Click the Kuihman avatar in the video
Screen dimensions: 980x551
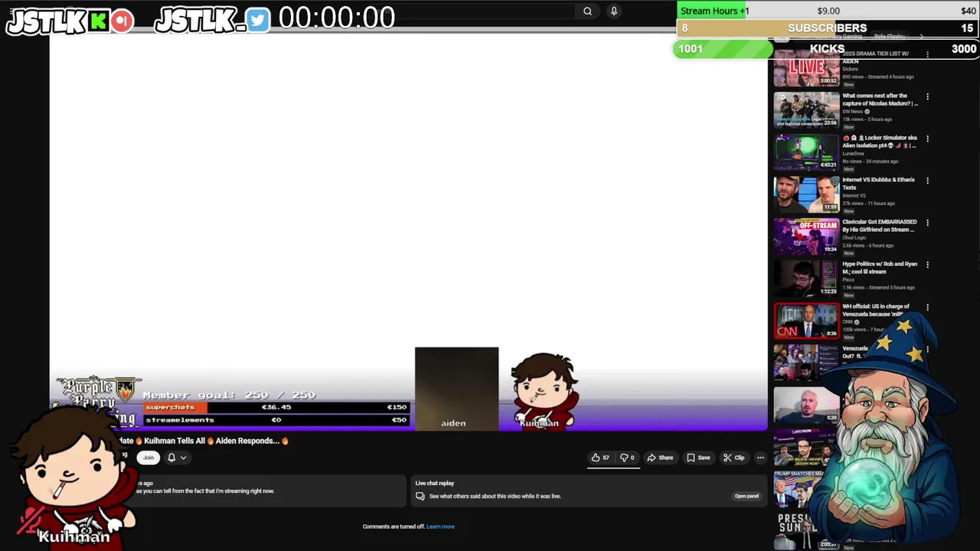544,391
